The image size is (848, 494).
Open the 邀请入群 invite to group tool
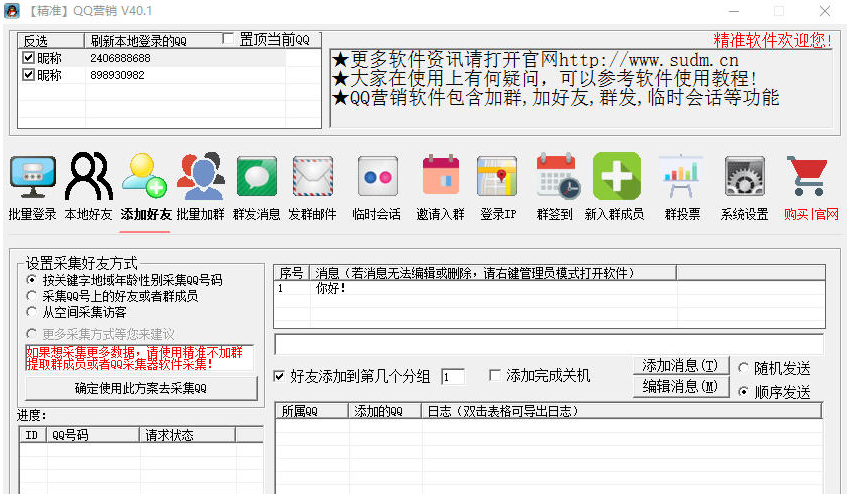[440, 187]
